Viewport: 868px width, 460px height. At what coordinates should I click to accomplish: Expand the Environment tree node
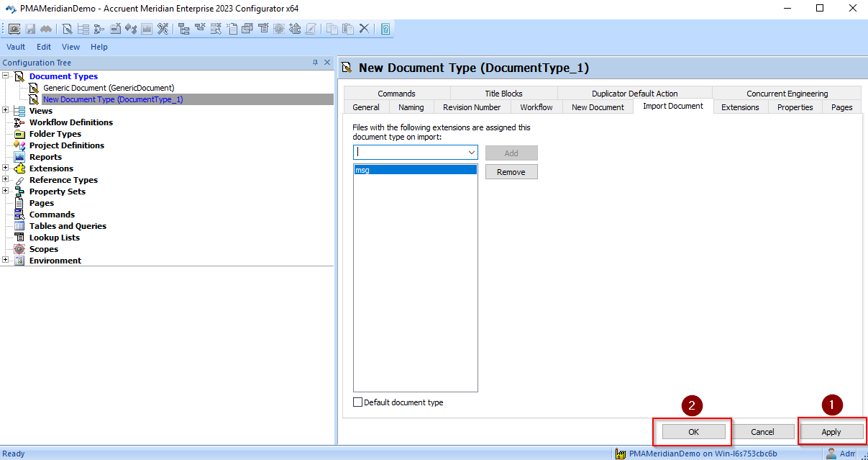[x=6, y=261]
